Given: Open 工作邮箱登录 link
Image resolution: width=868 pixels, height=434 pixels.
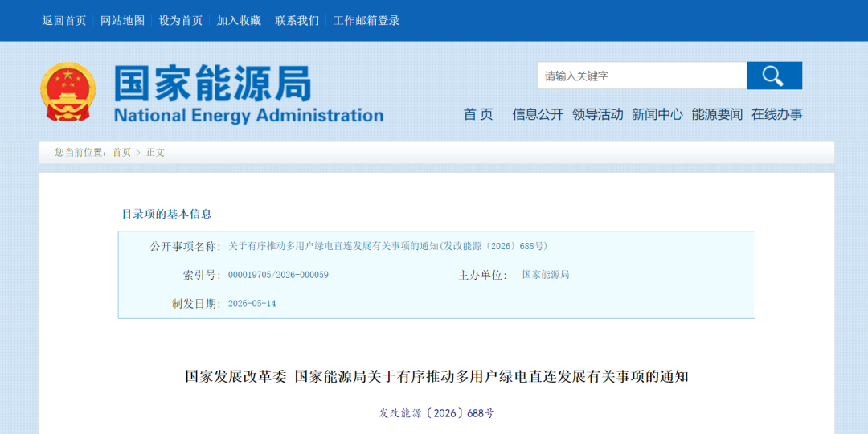Looking at the screenshot, I should pyautogui.click(x=366, y=20).
